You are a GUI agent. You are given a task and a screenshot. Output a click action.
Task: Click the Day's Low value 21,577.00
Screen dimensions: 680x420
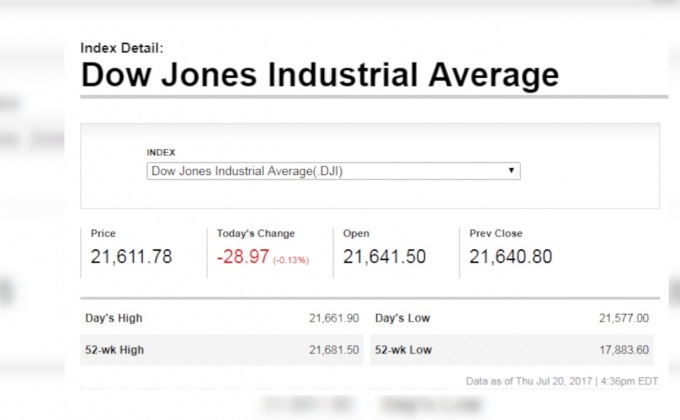(624, 318)
